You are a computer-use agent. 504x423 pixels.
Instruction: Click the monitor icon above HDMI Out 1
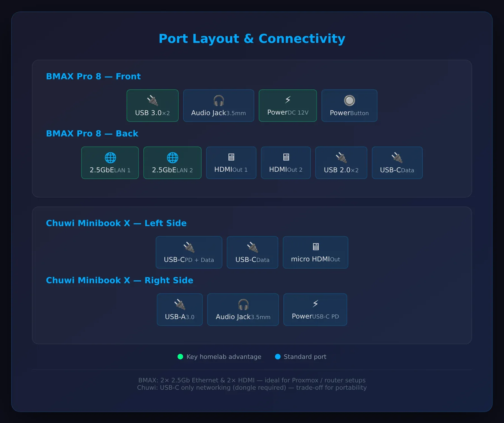click(231, 157)
